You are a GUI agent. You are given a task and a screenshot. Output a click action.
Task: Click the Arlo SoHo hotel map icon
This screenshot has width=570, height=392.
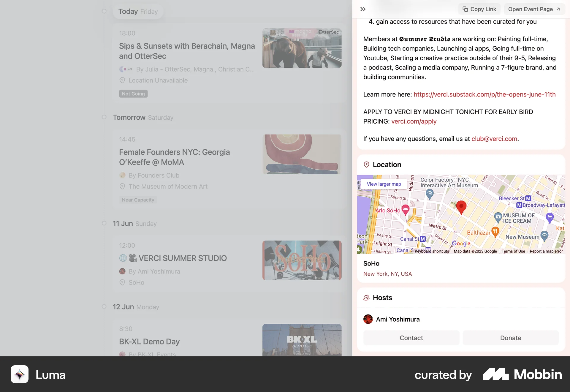click(x=405, y=209)
